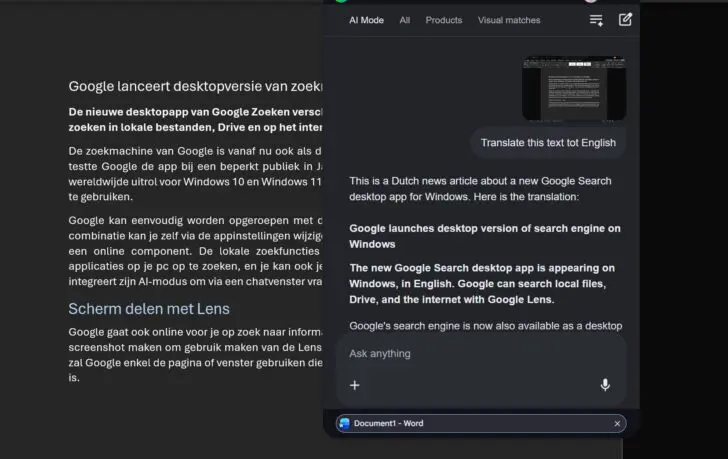Viewport: 728px width, 459px height.
Task: Show the Visual matches tab
Action: 509,20
